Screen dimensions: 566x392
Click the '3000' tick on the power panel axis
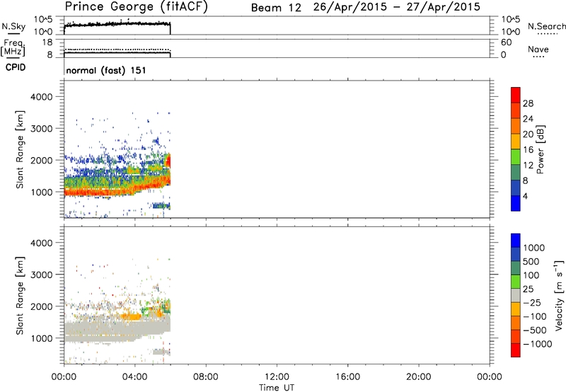tap(42, 129)
